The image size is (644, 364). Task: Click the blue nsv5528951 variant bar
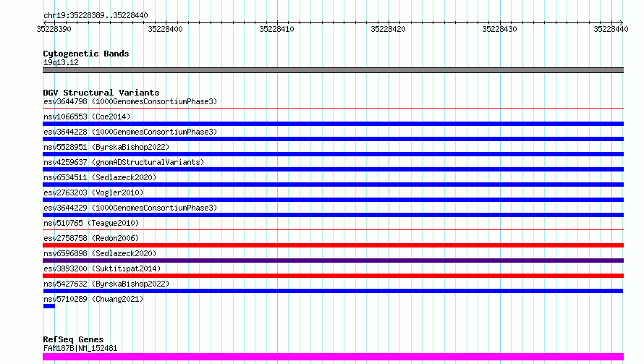[x=333, y=154]
